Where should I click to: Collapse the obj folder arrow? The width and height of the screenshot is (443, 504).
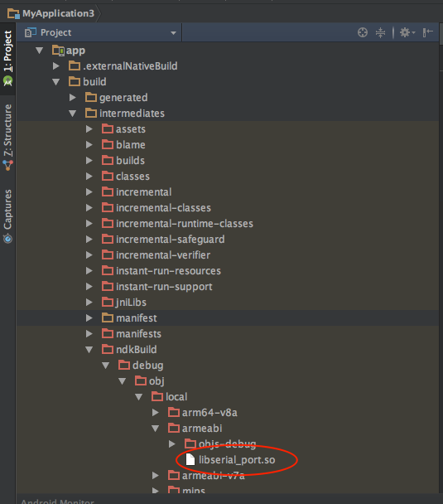pos(123,381)
